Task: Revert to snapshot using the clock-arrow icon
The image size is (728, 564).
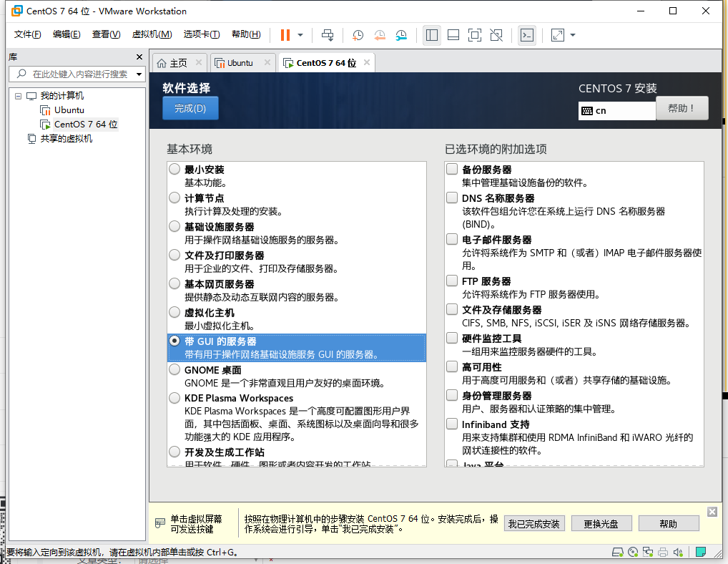Action: 379,35
